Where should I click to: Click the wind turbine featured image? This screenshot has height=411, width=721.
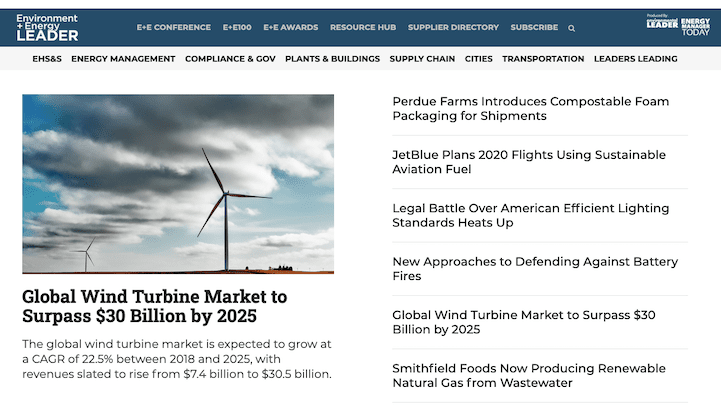178,184
